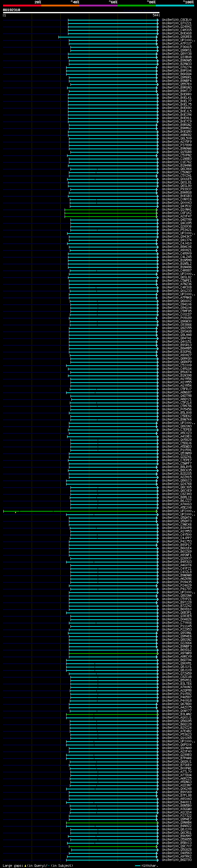Select hit label UniRef100_Q4CU95

[x=177, y=223]
